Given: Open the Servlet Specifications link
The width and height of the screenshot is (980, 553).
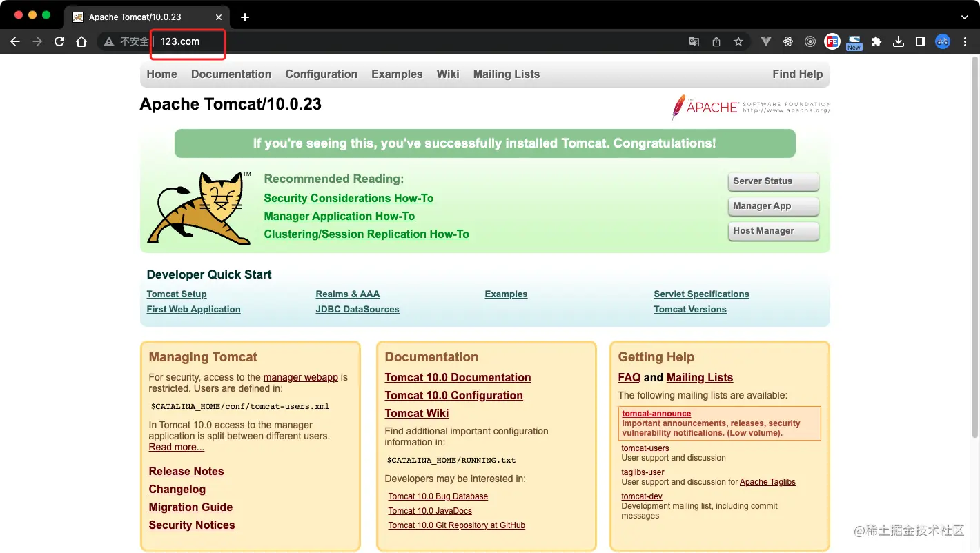Looking at the screenshot, I should (701, 294).
